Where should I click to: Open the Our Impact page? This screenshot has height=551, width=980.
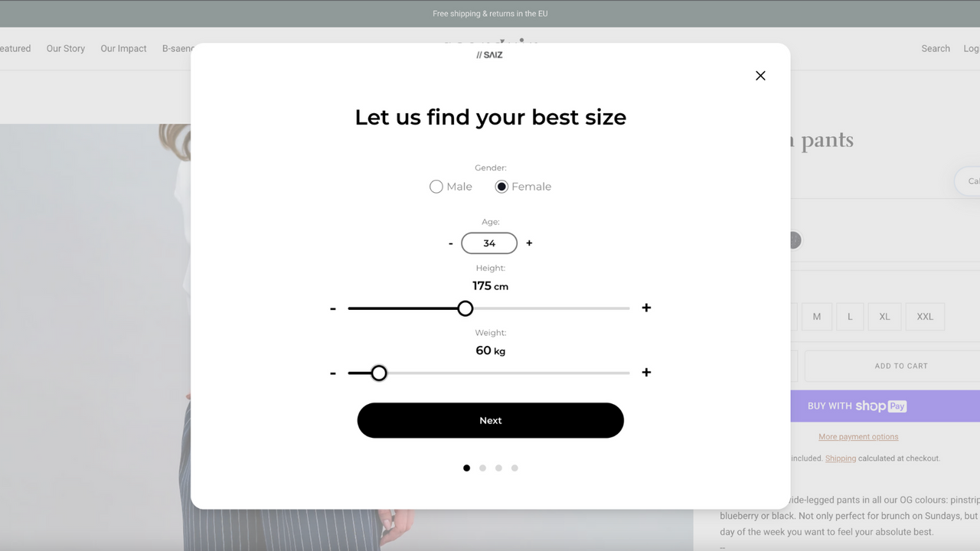point(123,48)
